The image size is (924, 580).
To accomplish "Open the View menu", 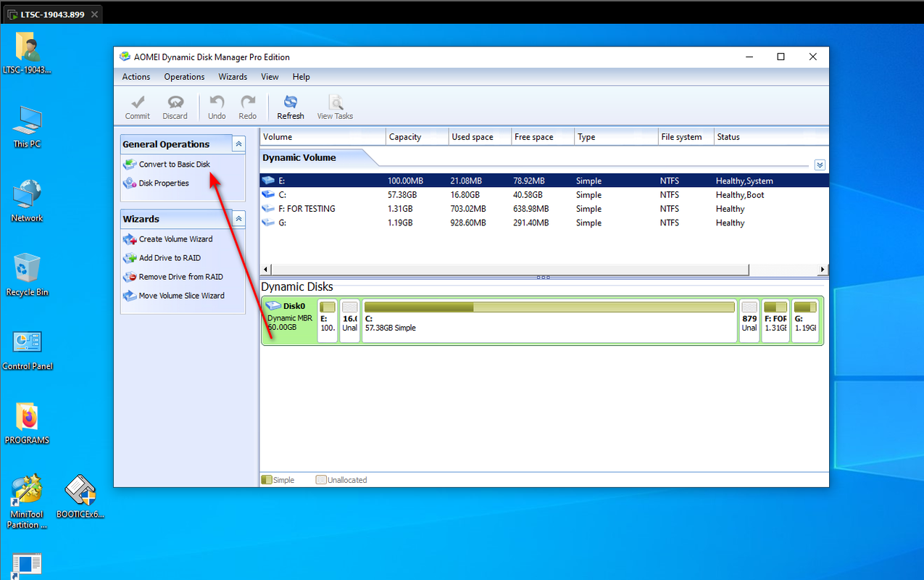I will click(270, 77).
